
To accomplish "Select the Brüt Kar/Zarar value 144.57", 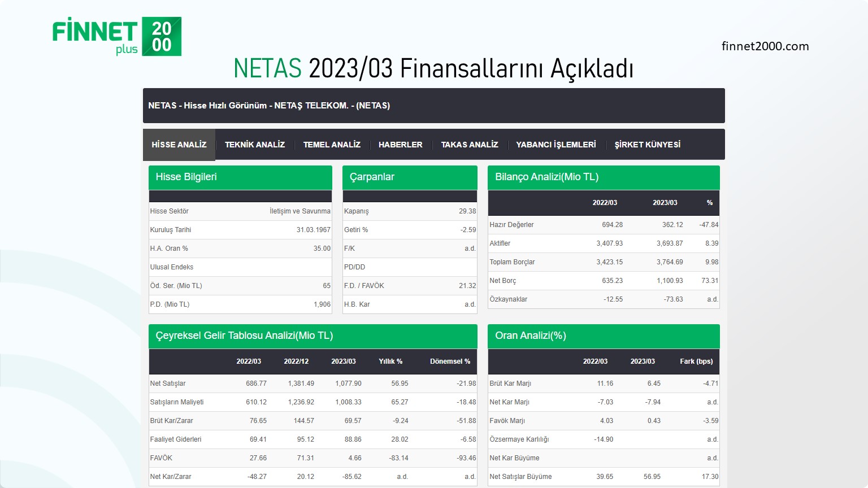I will click(x=303, y=421).
